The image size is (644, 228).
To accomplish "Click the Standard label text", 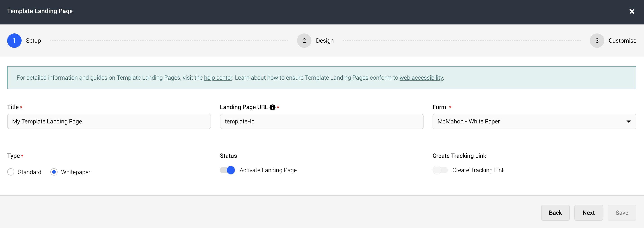I will tap(29, 172).
